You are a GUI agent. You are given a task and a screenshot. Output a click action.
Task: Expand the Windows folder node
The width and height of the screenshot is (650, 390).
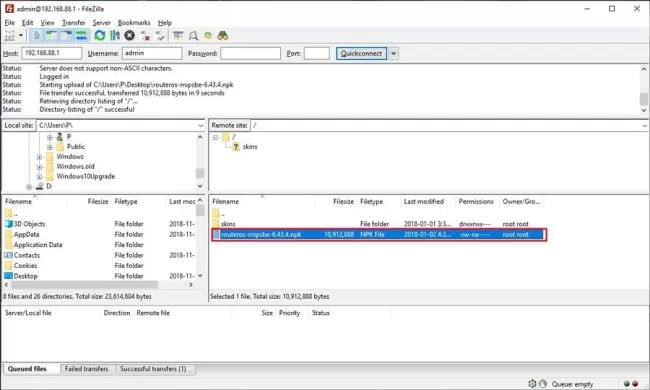tap(39, 157)
